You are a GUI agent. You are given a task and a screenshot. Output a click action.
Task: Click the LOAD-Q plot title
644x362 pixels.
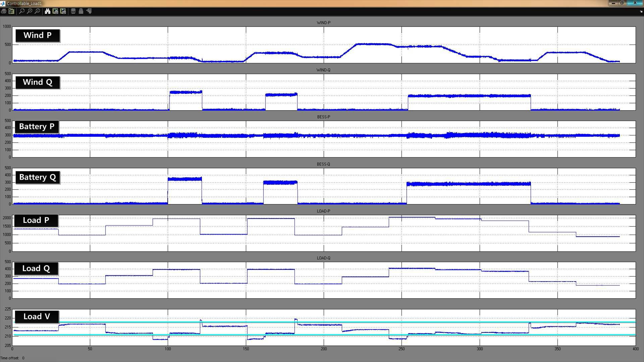coord(323,258)
